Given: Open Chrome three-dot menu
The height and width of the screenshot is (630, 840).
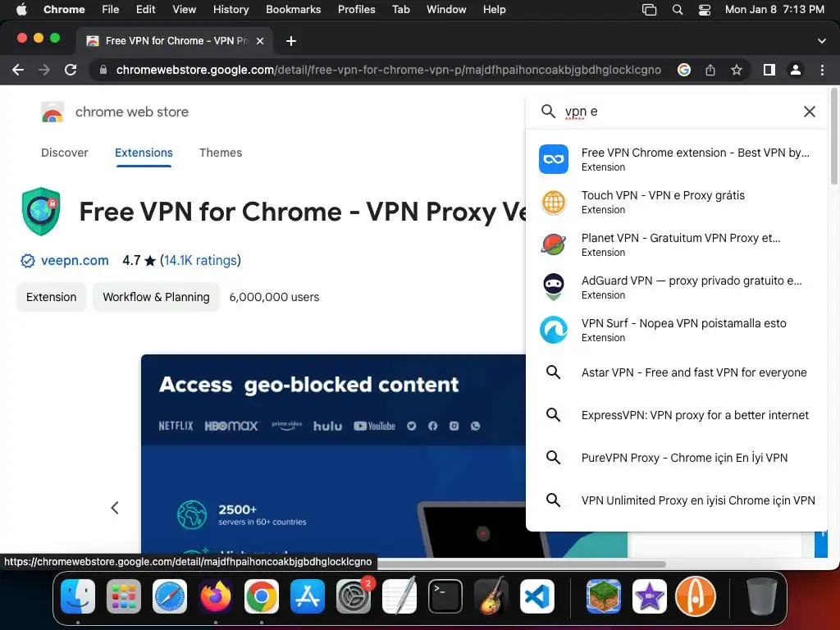Looking at the screenshot, I should (x=822, y=71).
